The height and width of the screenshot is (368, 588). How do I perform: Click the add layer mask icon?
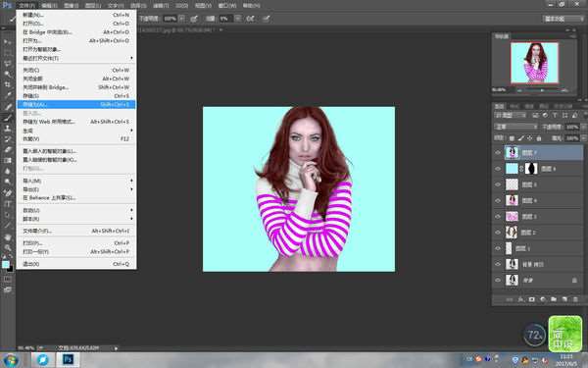[531, 299]
